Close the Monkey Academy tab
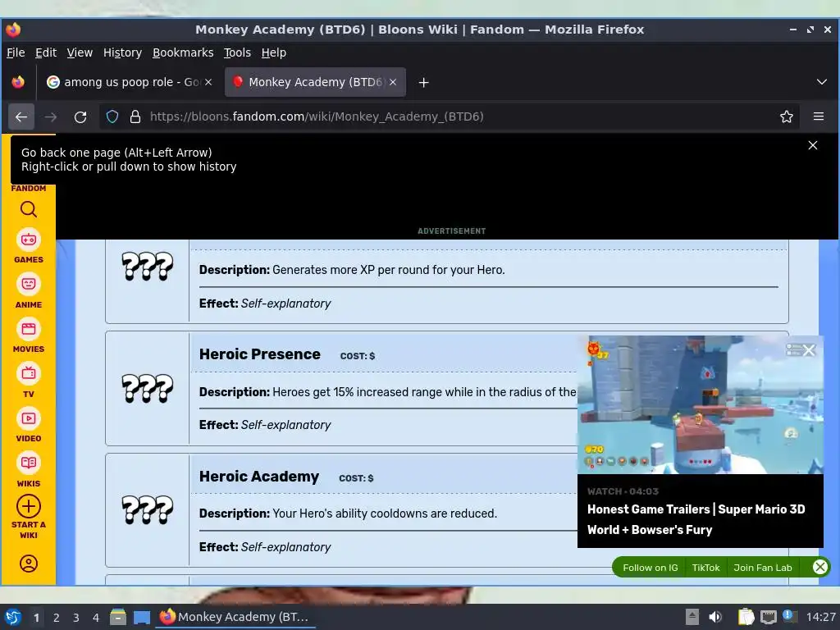Viewport: 840px width, 630px height. point(393,82)
